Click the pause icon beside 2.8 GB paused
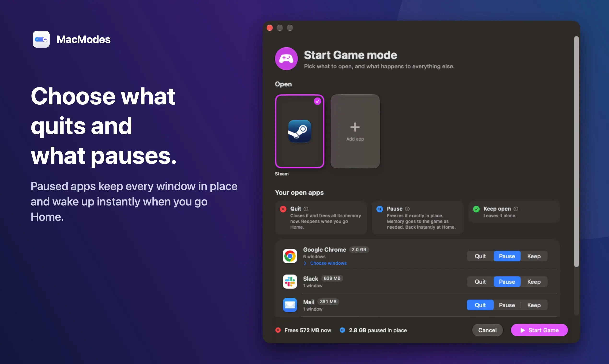Screen dimensions: 609x364 click(x=342, y=330)
